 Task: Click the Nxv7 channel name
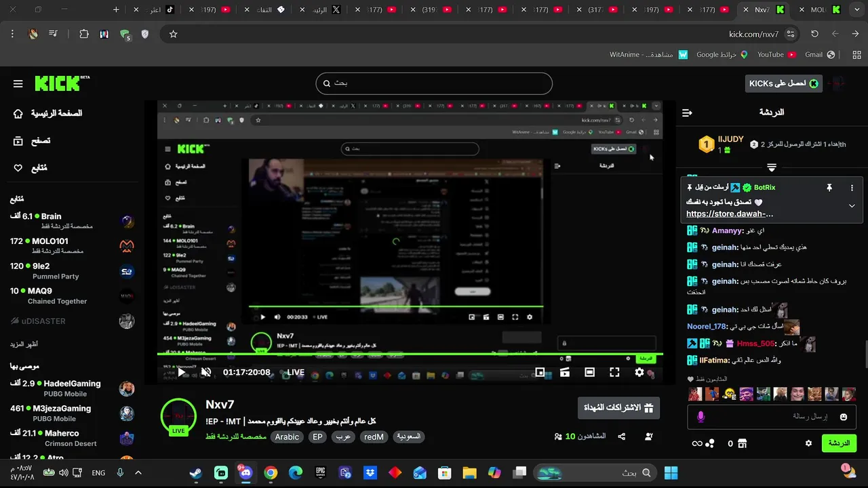click(x=220, y=404)
